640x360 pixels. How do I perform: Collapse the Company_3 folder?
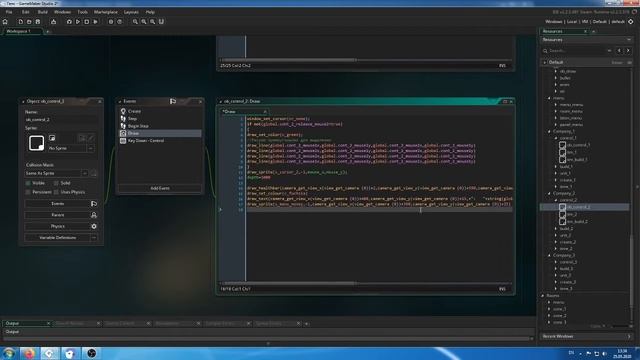click(549, 255)
